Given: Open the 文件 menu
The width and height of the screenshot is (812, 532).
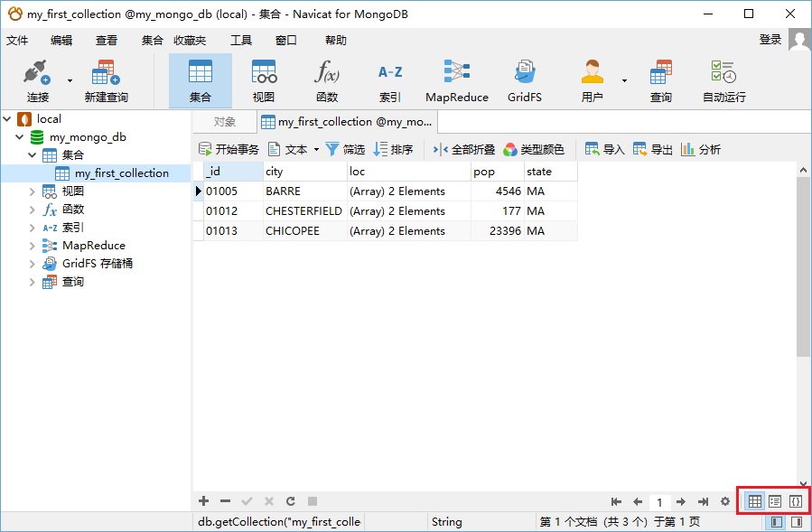Looking at the screenshot, I should tap(17, 41).
